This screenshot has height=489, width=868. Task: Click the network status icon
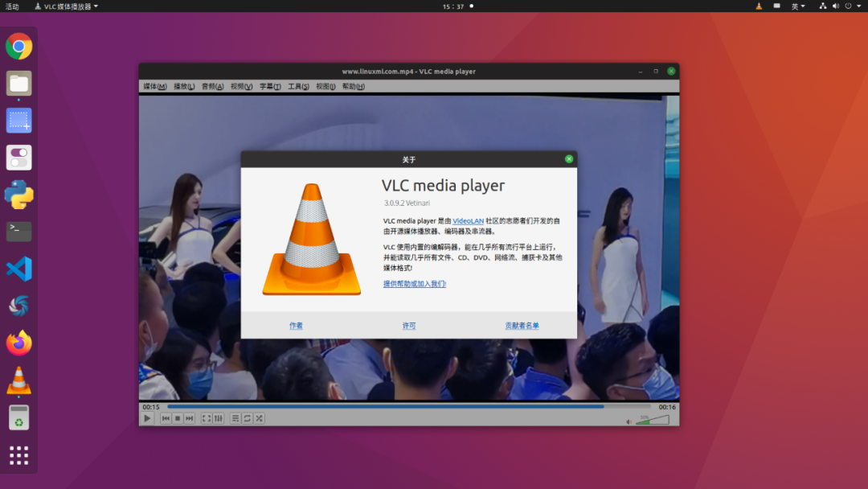pos(823,6)
